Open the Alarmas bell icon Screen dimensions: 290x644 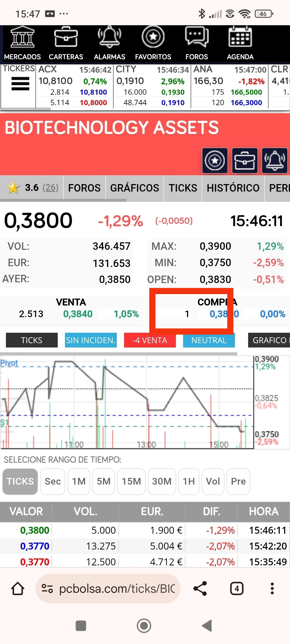click(x=110, y=37)
